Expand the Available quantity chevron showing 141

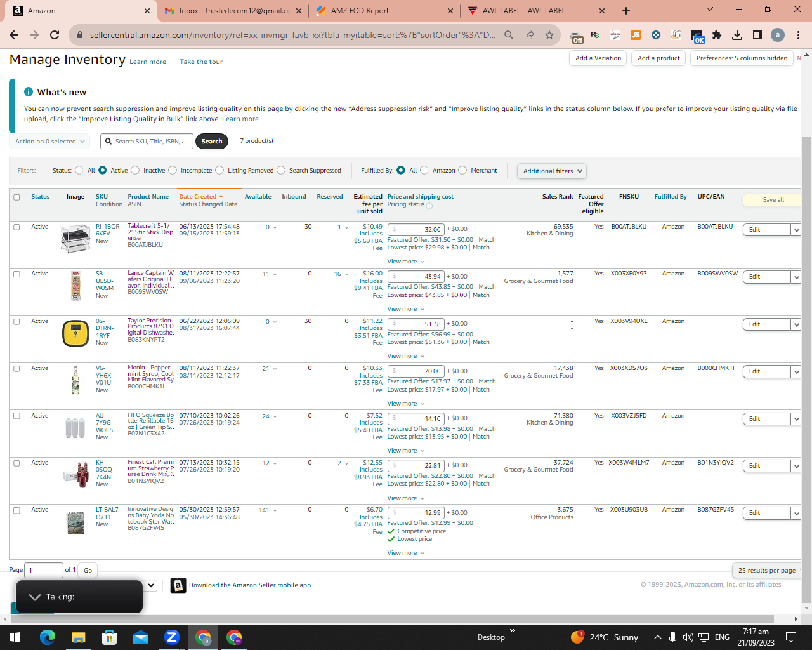275,510
